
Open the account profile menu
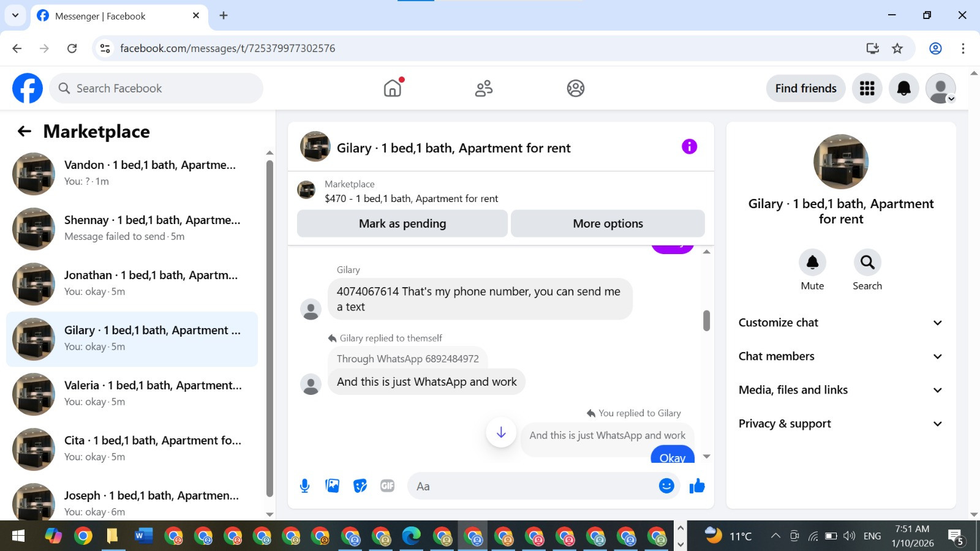click(940, 88)
